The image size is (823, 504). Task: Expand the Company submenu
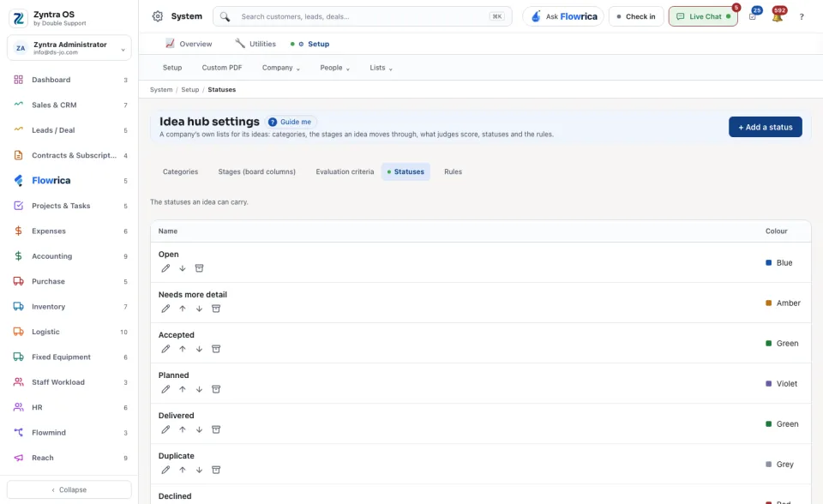point(281,68)
